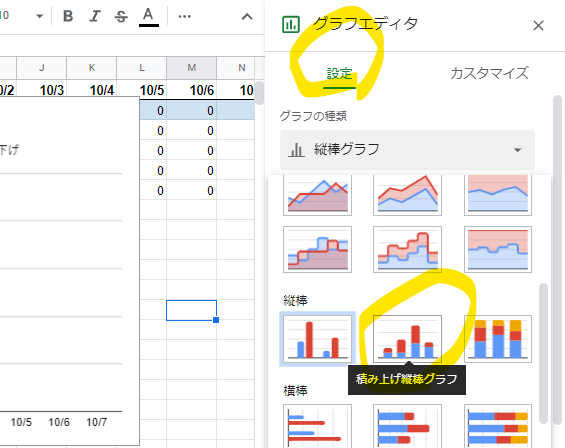Image resolution: width=565 pixels, height=448 pixels.
Task: Switch to the カスタマイズ tab
Action: coord(489,73)
